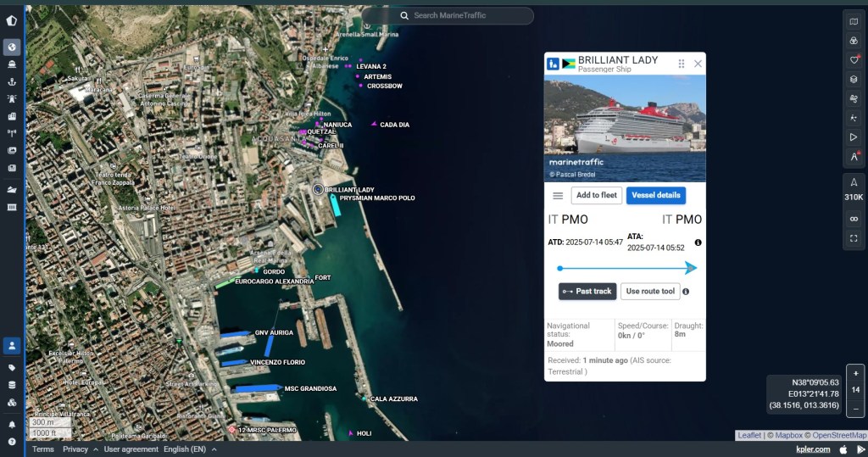The height and width of the screenshot is (457, 868).
Task: Click the MarineTraffic home logo
Action: (x=12, y=21)
